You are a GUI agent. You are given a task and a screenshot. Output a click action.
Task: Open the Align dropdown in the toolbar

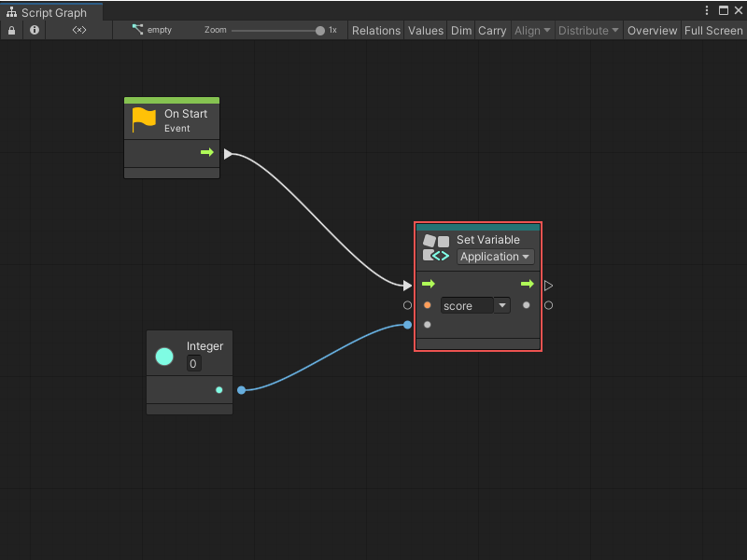pyautogui.click(x=532, y=30)
